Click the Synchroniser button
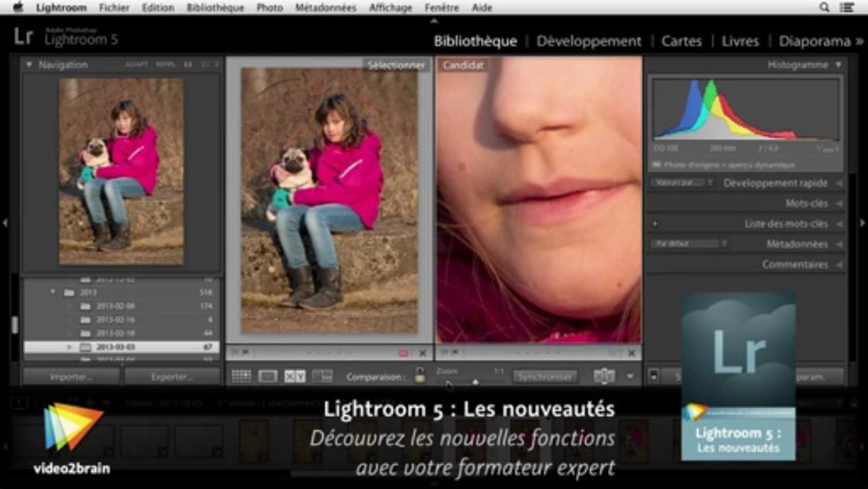This screenshot has width=868, height=489. pyautogui.click(x=545, y=376)
